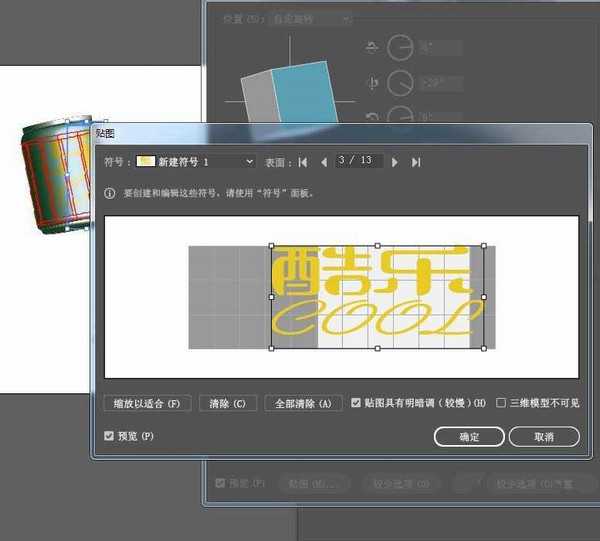Click the right-middle handle of the mapped artwork
The height and width of the screenshot is (541, 600).
(x=484, y=297)
